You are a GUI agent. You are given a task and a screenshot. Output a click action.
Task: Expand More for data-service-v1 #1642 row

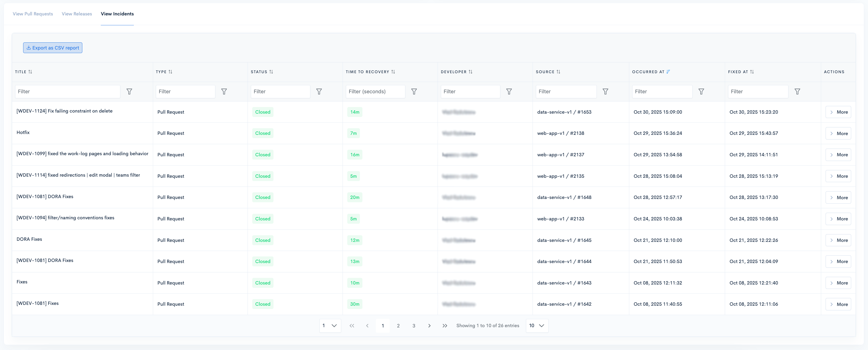[838, 304]
